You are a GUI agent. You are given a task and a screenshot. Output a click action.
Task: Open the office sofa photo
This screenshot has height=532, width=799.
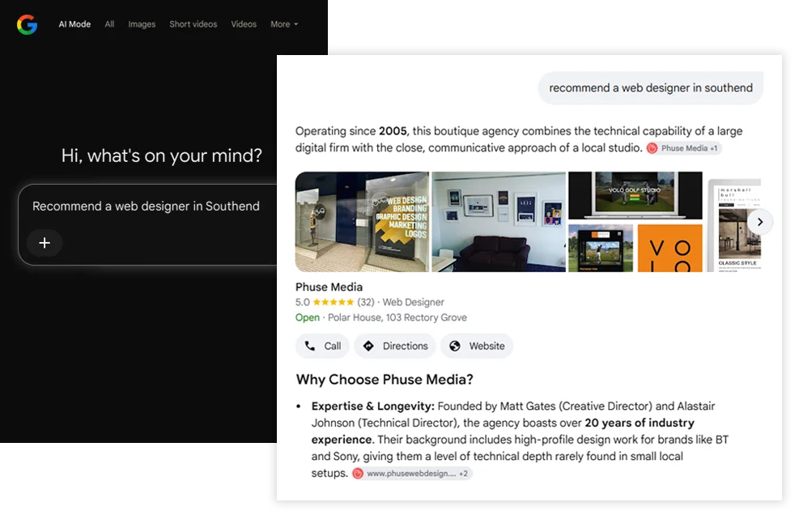click(x=499, y=222)
